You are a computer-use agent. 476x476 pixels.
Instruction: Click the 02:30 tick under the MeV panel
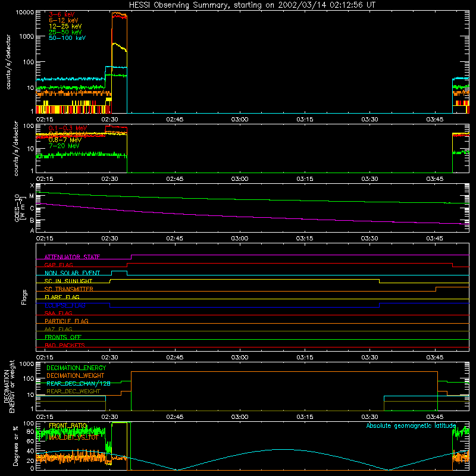point(109,179)
